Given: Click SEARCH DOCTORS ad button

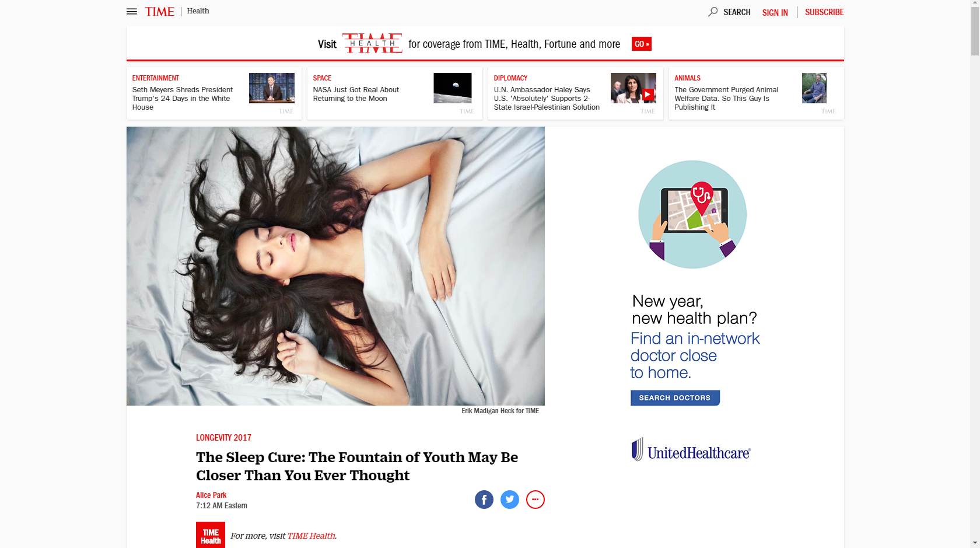Looking at the screenshot, I should pos(675,398).
